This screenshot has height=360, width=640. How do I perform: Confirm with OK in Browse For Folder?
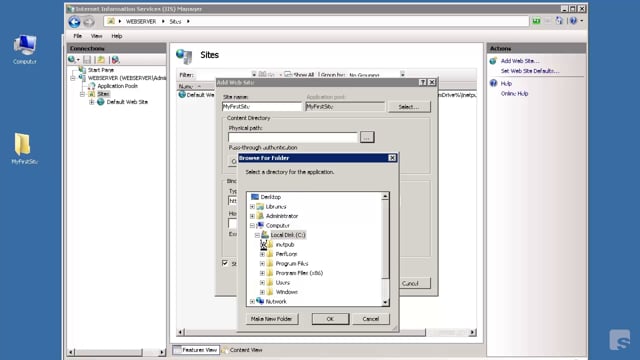tap(330, 319)
